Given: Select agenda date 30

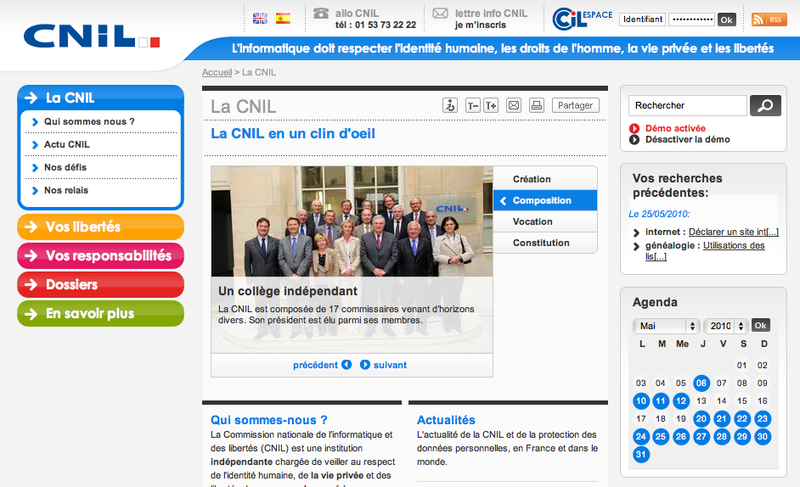Looking at the screenshot, I should pos(763,437).
